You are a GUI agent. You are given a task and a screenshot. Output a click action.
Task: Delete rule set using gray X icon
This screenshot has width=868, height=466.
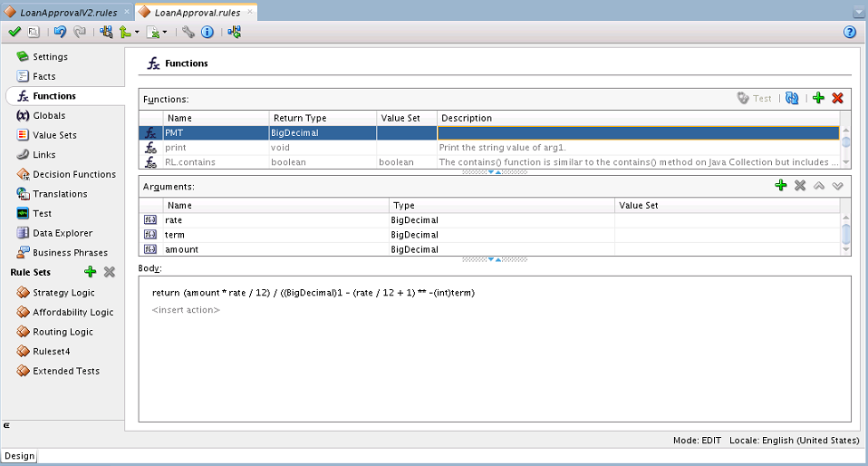point(110,271)
